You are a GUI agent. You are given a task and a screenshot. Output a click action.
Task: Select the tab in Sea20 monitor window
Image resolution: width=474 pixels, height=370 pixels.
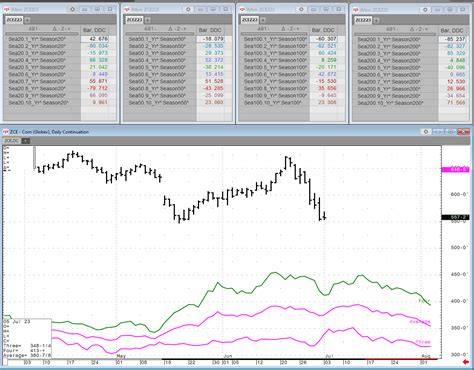click(x=14, y=20)
